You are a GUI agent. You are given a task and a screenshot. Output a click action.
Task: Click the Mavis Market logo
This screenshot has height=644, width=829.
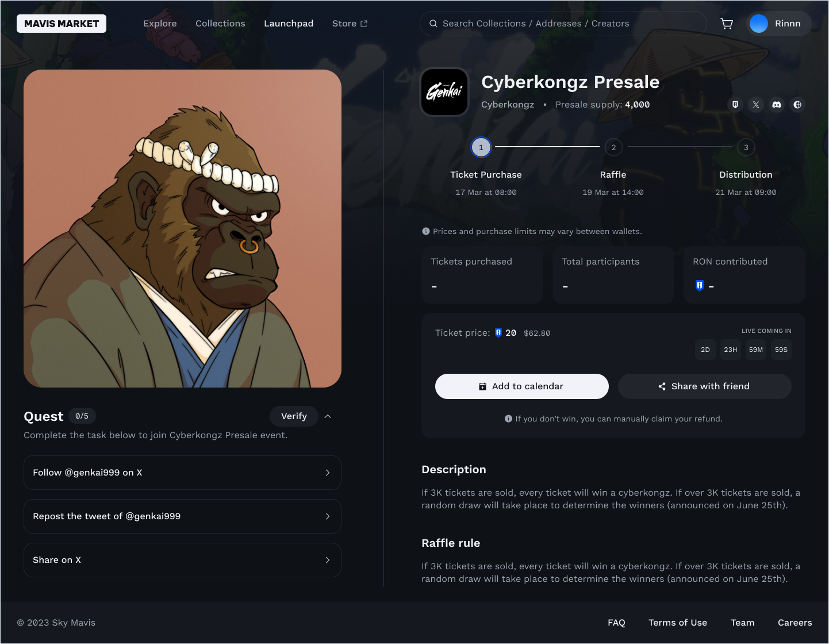62,24
